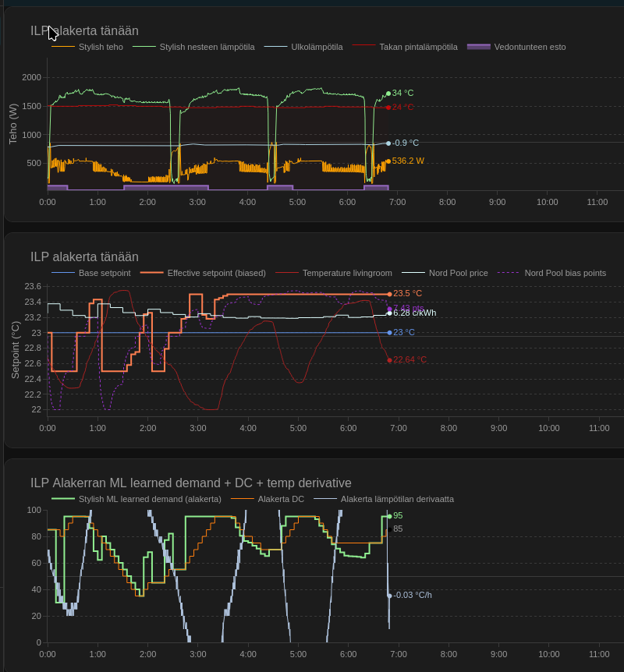624x672 pixels.
Task: Click the Setpoint (°C) axis title
Action: [15, 349]
